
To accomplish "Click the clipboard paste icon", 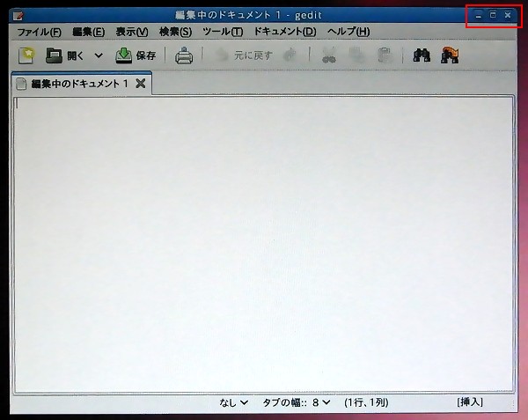I will coord(385,55).
